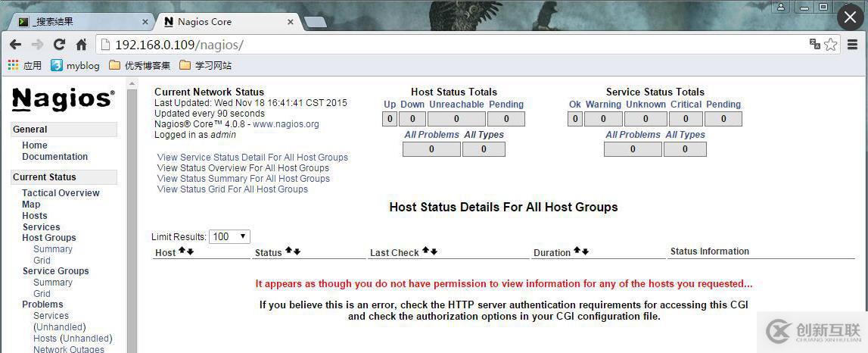Click the Warning service status header

(x=603, y=105)
